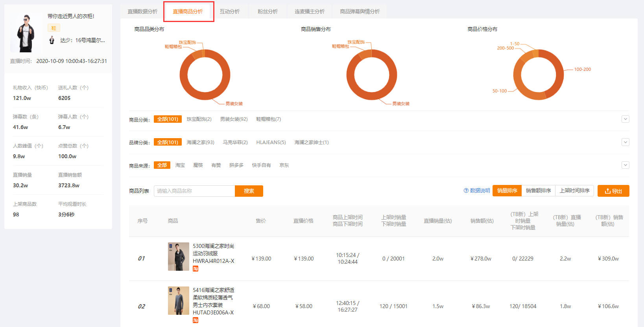Click the 导出 export button
Screen dimensions: 644x327
coord(613,191)
